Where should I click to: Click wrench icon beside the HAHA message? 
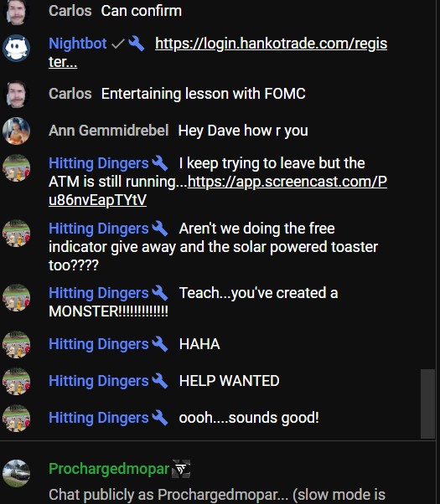coord(159,344)
